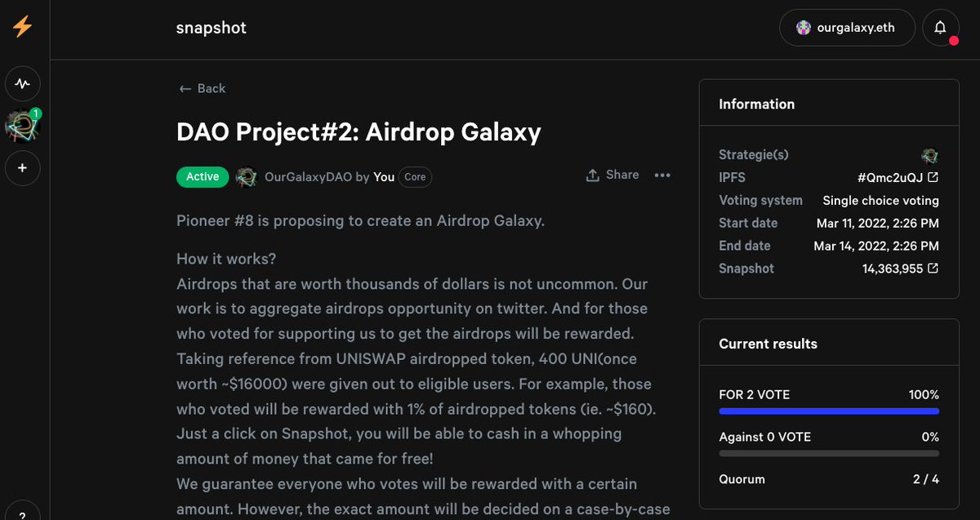The height and width of the screenshot is (520, 980).
Task: Open the timeline pulse icon in sidebar
Action: (x=23, y=83)
